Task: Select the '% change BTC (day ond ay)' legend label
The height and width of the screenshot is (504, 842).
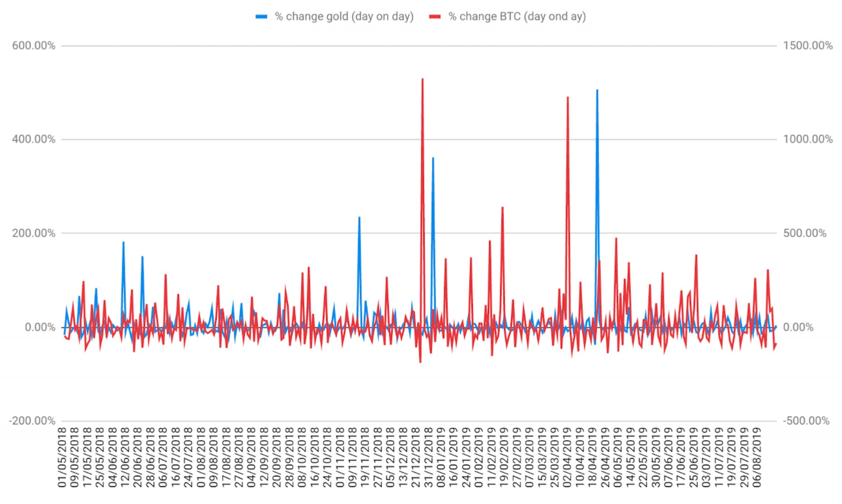Action: click(517, 16)
